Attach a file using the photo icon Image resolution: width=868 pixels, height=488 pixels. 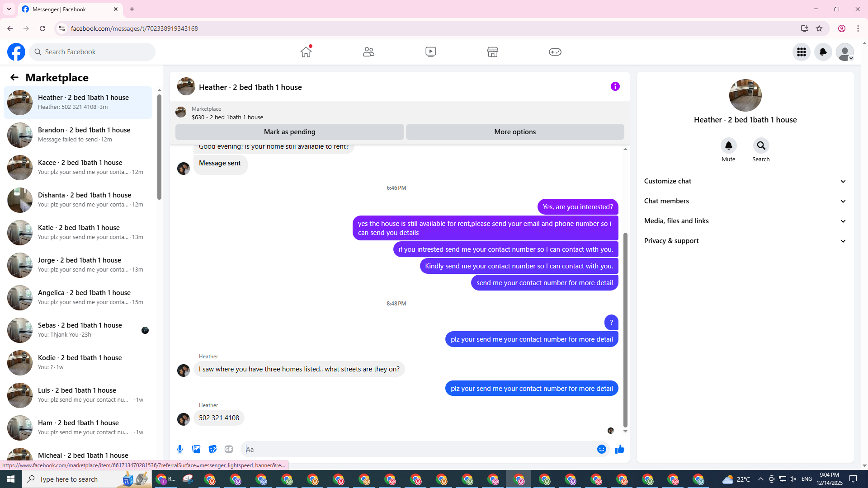tap(196, 449)
